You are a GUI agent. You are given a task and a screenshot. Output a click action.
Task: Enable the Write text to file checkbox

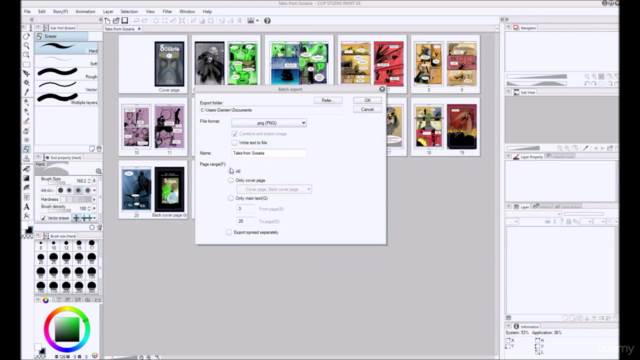coord(234,142)
